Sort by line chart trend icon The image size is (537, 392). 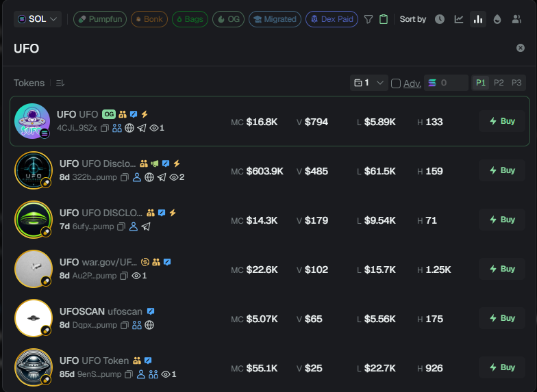tap(459, 19)
